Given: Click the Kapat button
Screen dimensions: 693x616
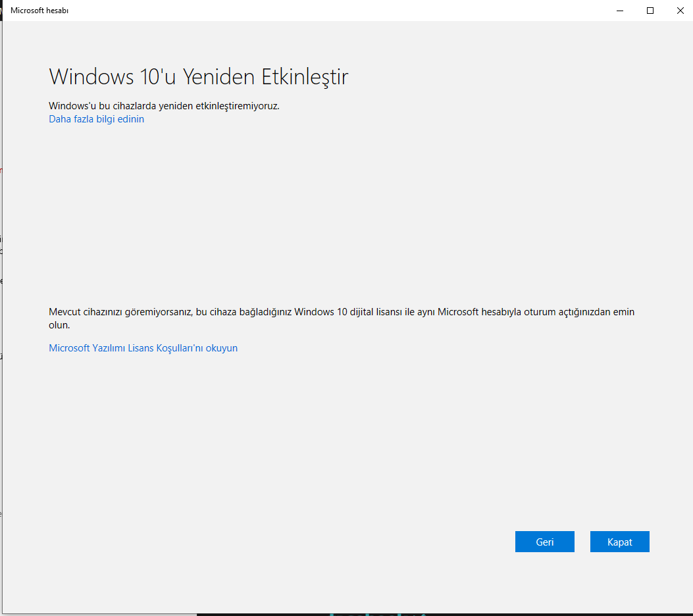Looking at the screenshot, I should pyautogui.click(x=620, y=542).
